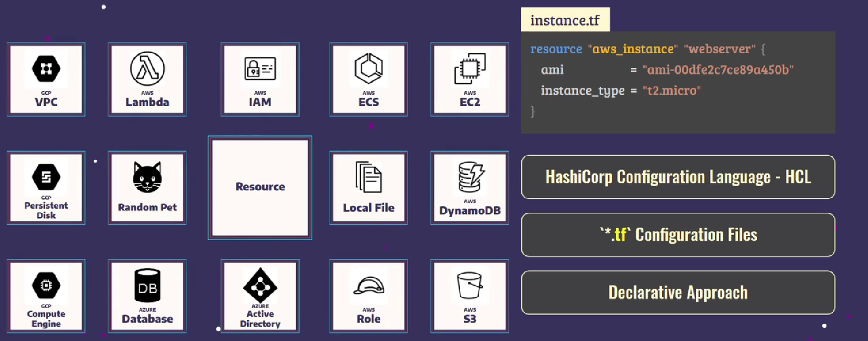Select the "aws_instance" string in code

(633, 49)
